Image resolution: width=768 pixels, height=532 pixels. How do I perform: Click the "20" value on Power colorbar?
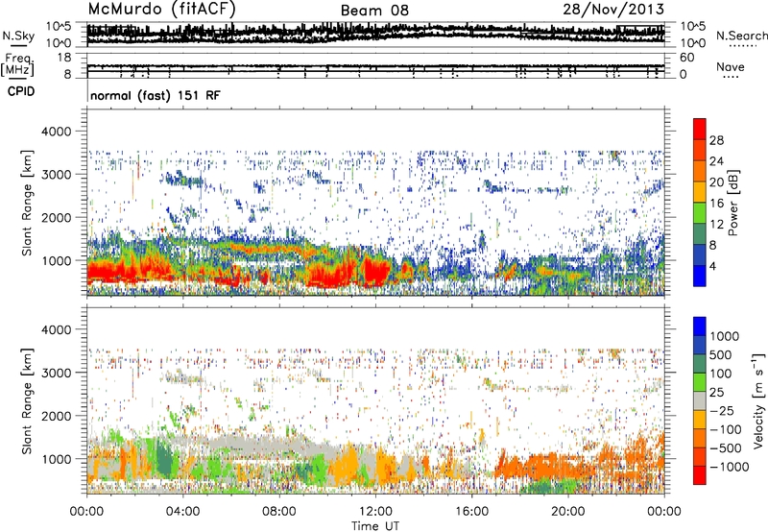716,182
